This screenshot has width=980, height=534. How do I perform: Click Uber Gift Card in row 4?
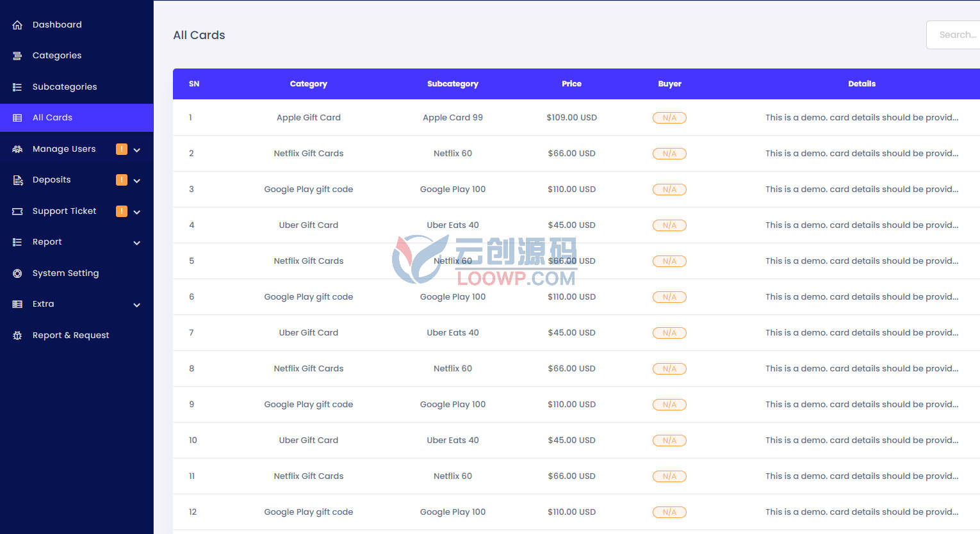click(309, 225)
